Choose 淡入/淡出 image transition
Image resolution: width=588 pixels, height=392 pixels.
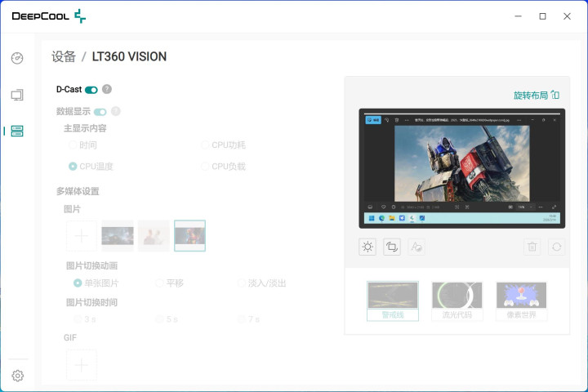243,283
